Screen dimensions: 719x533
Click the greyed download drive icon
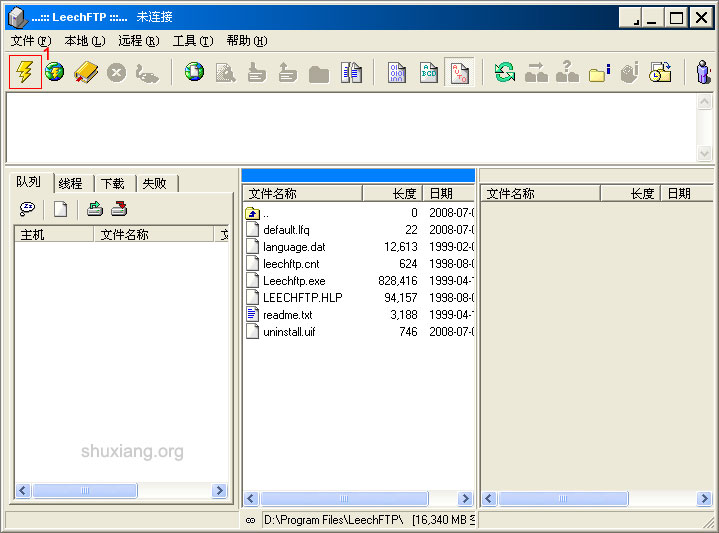point(256,72)
